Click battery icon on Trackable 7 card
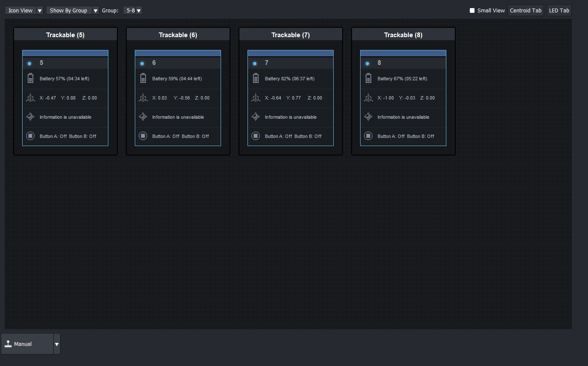The height and width of the screenshot is (366, 588). [256, 78]
